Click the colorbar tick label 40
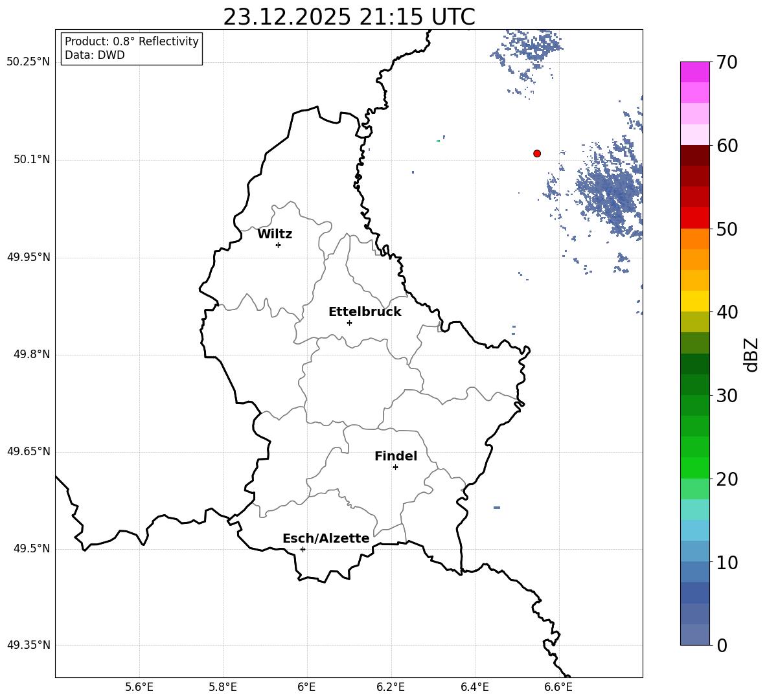This screenshot has height=700, width=767. tap(727, 312)
